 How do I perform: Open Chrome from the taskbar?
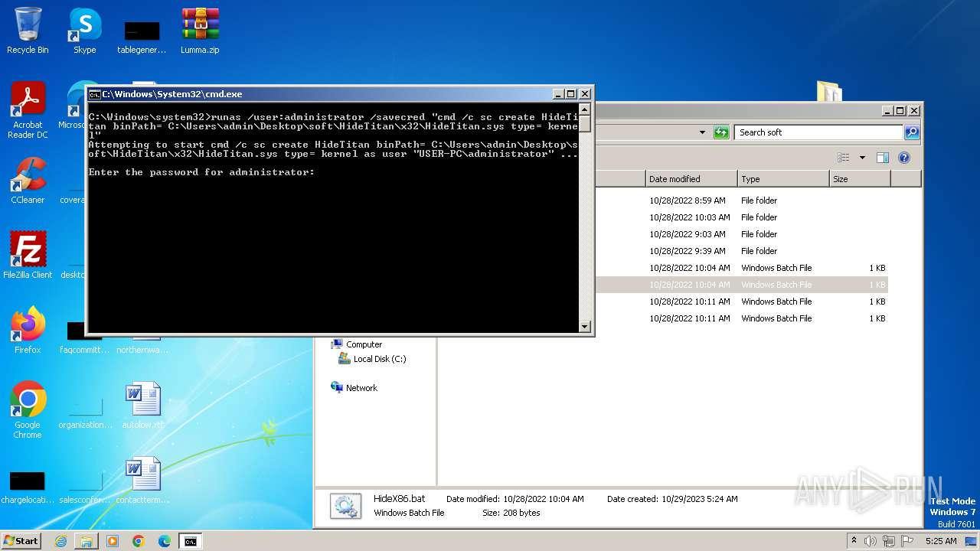[139, 541]
